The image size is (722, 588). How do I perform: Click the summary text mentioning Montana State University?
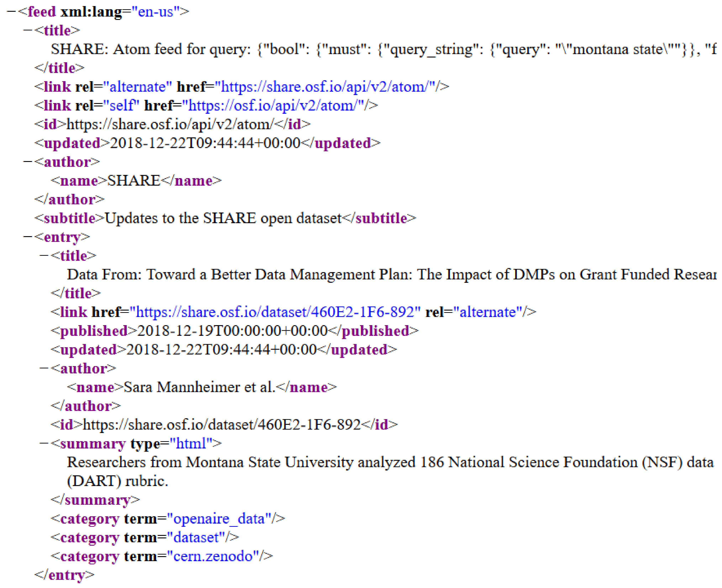pos(389,462)
